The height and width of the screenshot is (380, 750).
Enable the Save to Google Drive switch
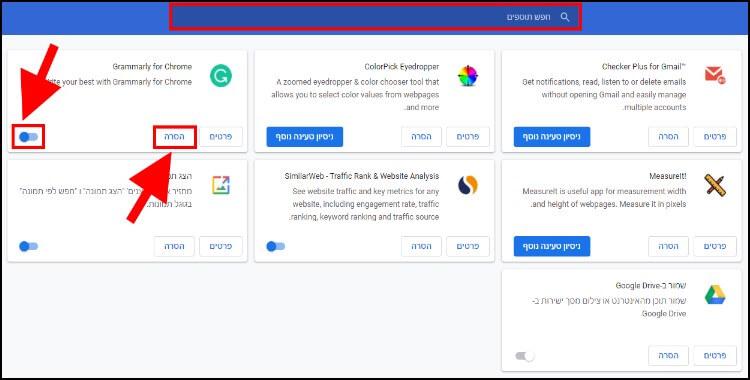525,356
